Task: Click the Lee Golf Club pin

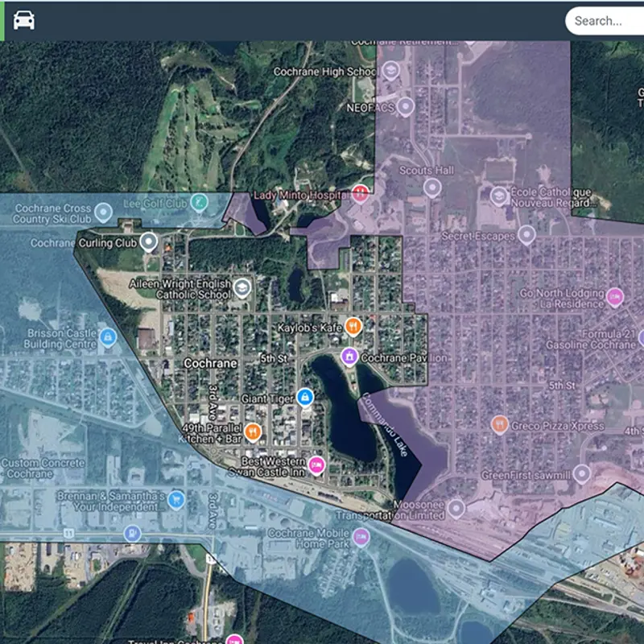Action: [199, 202]
